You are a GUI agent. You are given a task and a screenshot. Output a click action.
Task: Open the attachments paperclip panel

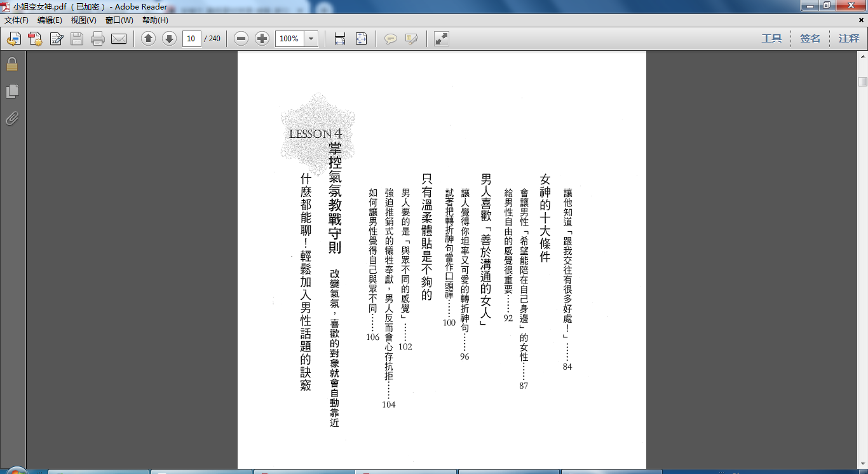(11, 118)
